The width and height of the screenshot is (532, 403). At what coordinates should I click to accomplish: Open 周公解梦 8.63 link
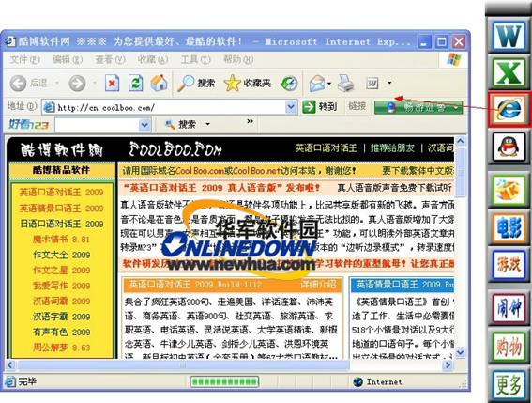(61, 348)
